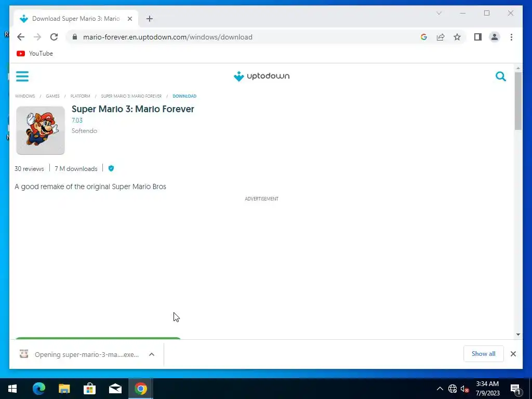
Task: Close the Download Super Mario 3 tab
Action: pyautogui.click(x=129, y=19)
